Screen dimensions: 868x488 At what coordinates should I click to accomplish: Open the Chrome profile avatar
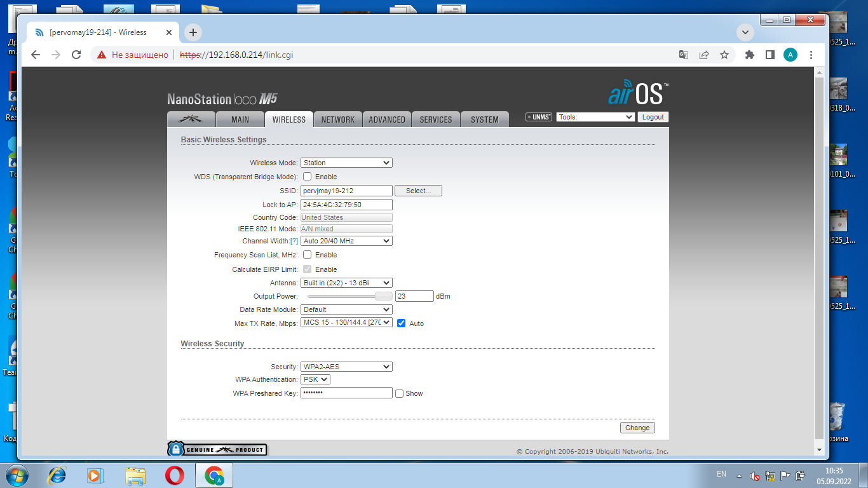click(790, 55)
